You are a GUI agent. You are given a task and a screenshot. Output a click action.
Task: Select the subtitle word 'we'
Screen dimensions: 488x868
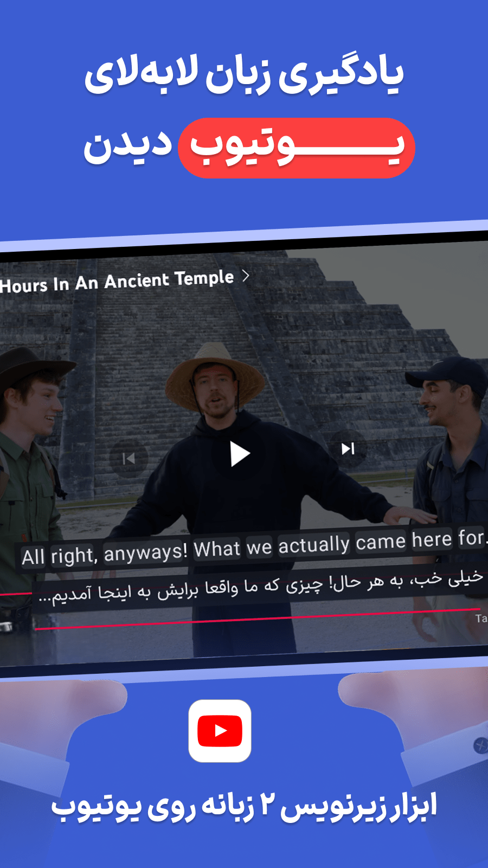(x=259, y=547)
